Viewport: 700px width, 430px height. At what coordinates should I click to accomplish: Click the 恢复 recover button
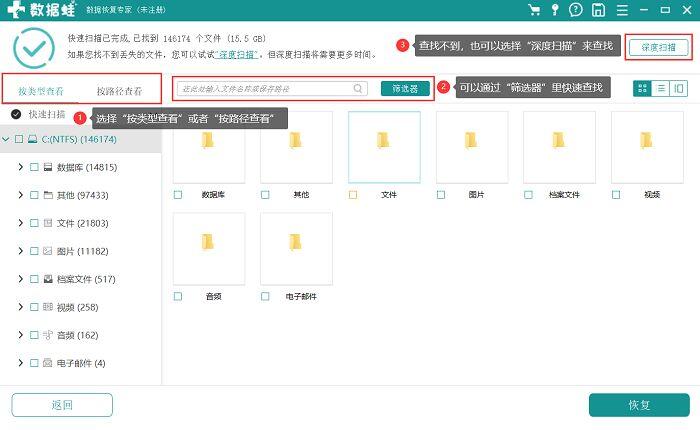coord(639,405)
